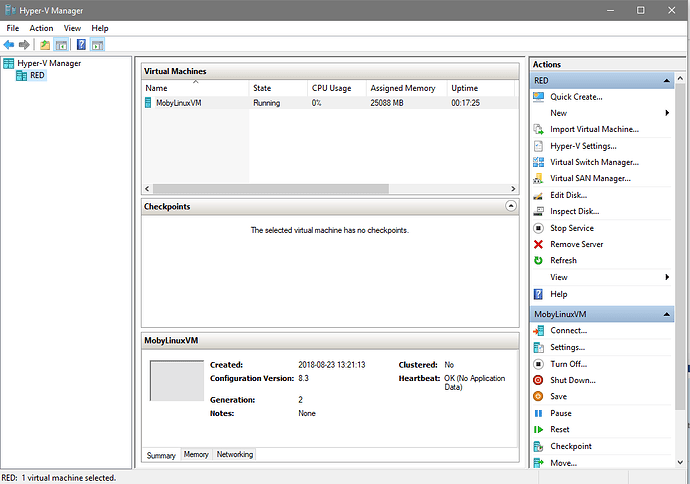The height and width of the screenshot is (484, 690).
Task: Collapse the RED actions section
Action: [667, 80]
